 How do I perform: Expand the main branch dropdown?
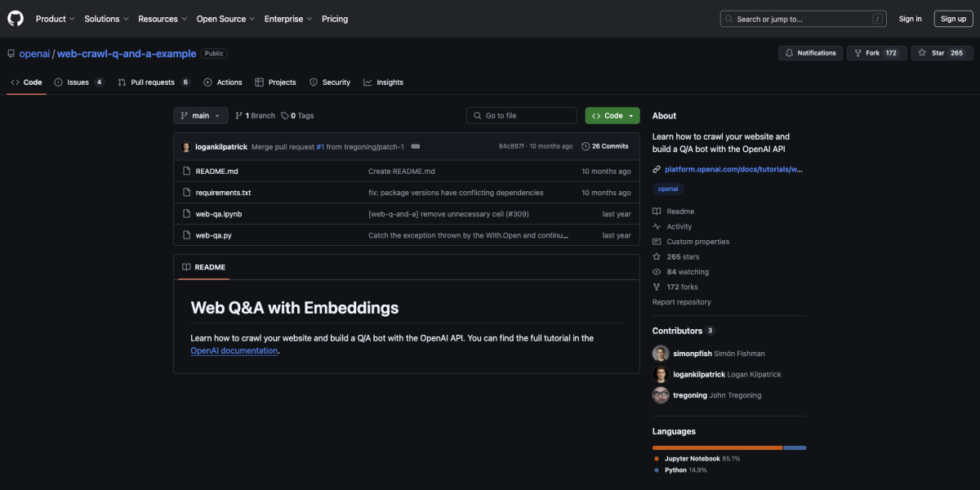coord(199,116)
